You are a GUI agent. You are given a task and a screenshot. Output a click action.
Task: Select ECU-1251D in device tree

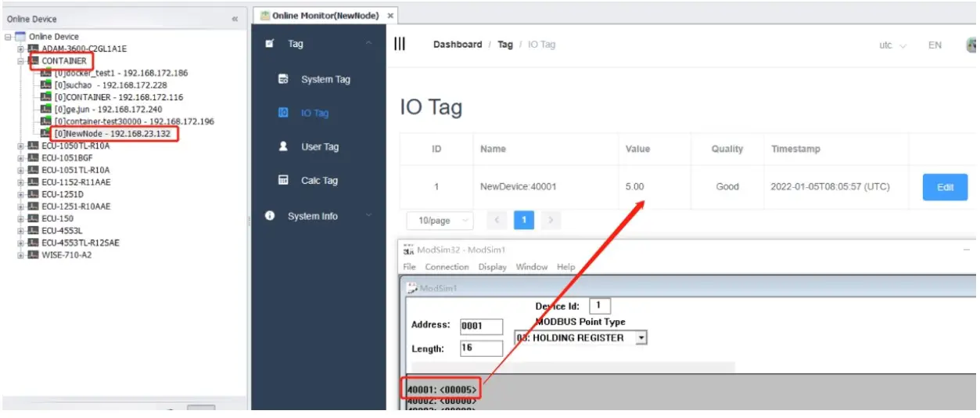coord(63,194)
